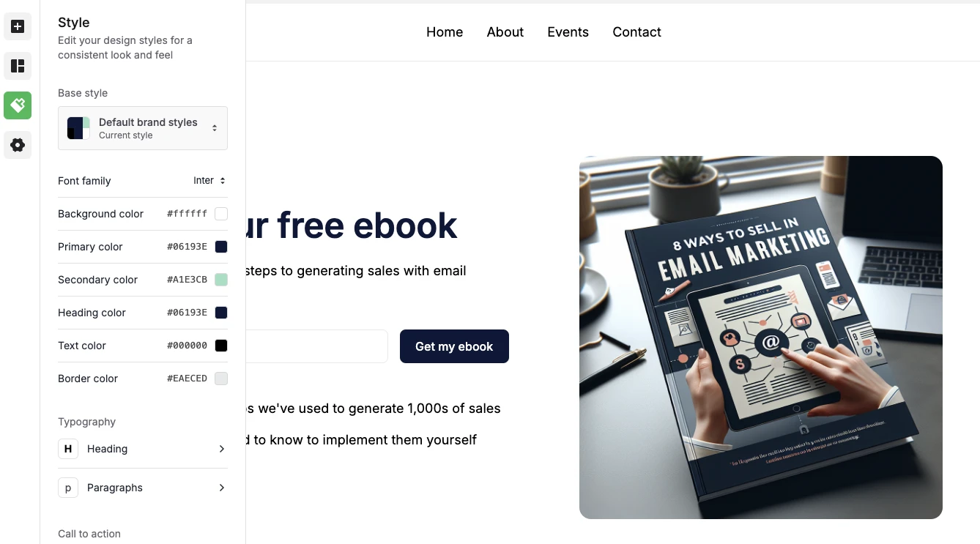
Task: Open the Inter font family dropdown
Action: (209, 181)
